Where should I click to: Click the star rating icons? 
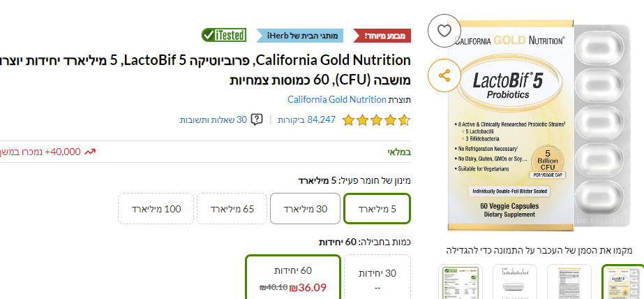coord(376,120)
